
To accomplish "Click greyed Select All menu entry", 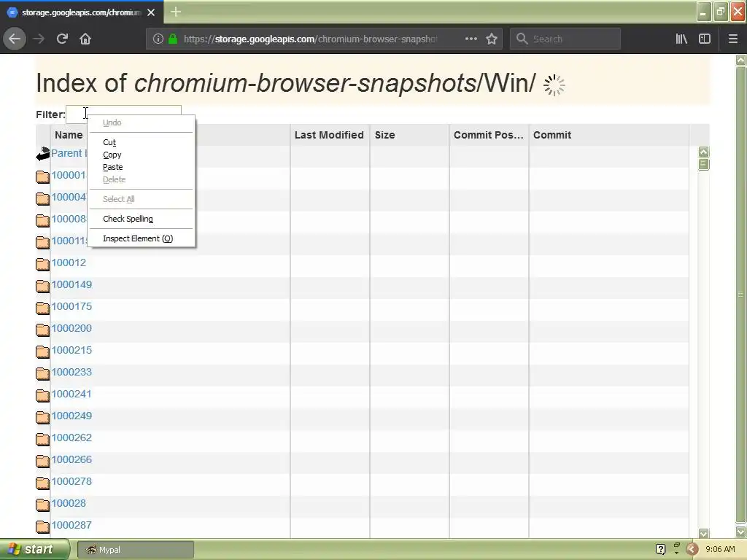I will [x=141, y=199].
